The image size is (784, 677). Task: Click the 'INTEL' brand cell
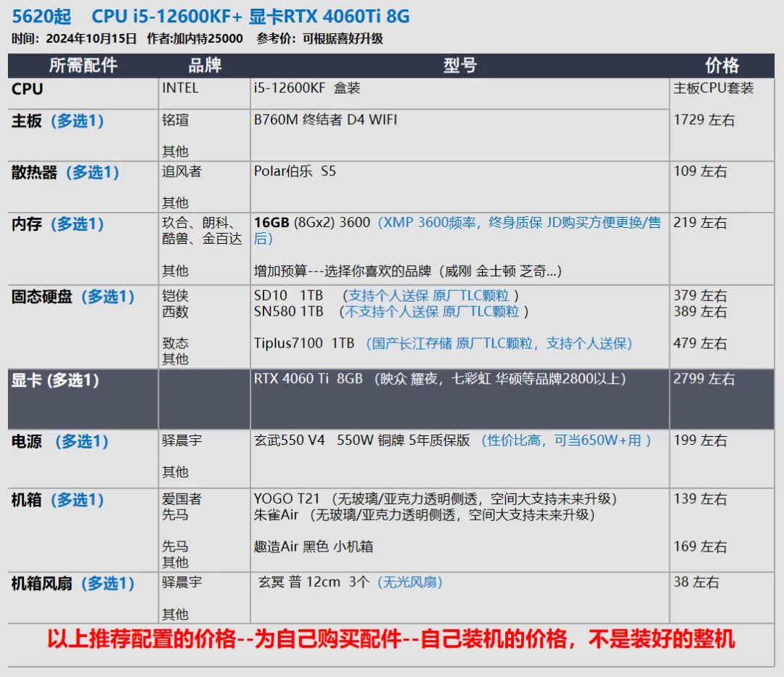(x=180, y=89)
